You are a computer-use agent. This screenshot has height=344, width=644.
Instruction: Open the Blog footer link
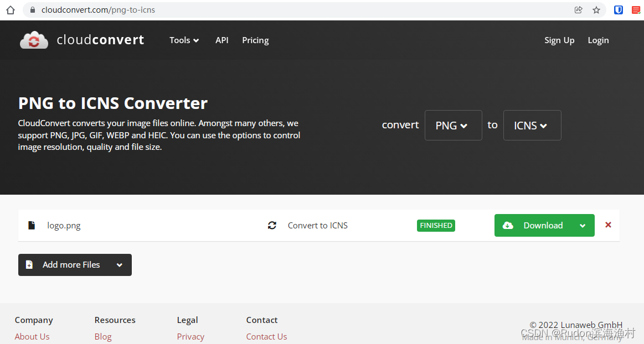pyautogui.click(x=103, y=337)
